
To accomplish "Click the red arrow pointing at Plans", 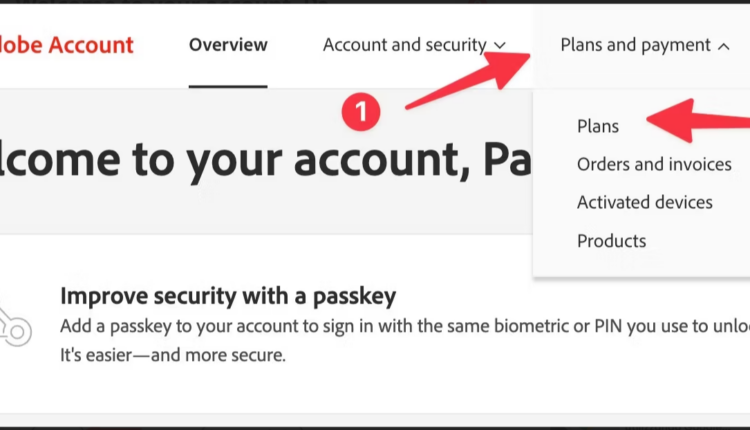I will tap(700, 119).
